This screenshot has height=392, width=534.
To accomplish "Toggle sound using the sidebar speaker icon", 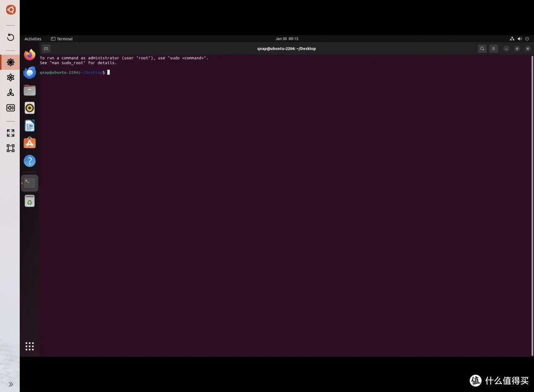I will tap(10, 108).
